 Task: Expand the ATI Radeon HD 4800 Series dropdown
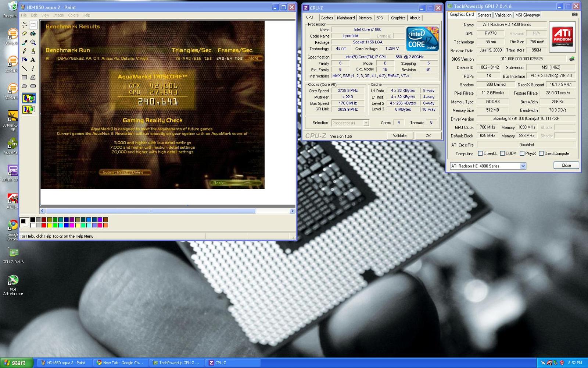point(523,166)
